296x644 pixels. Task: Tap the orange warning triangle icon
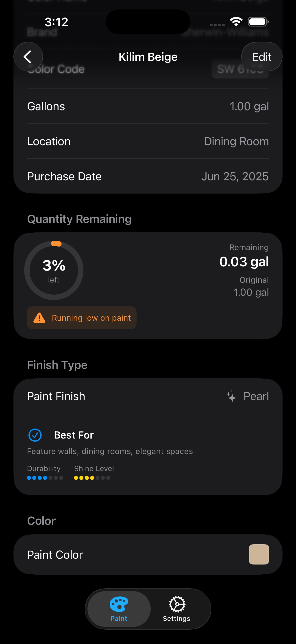coord(39,318)
